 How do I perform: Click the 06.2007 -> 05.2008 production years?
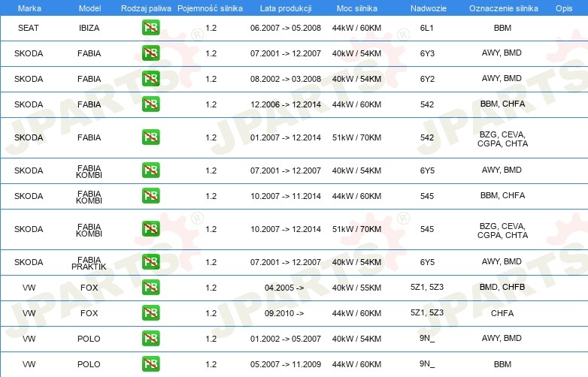pos(286,28)
